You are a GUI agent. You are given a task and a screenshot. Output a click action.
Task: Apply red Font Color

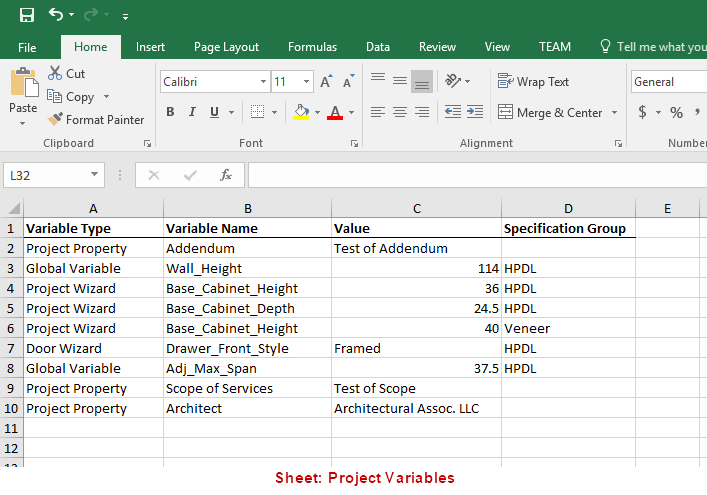point(335,112)
